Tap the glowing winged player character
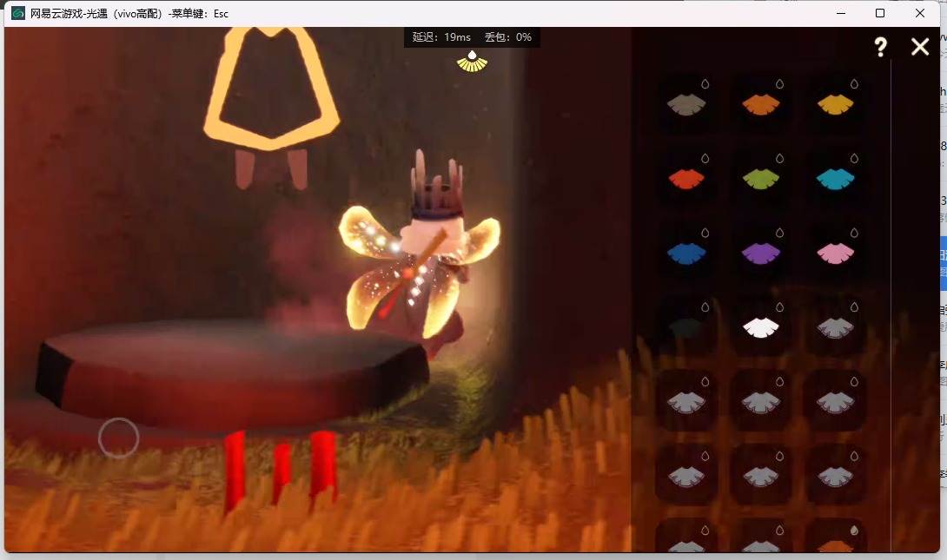 point(421,260)
